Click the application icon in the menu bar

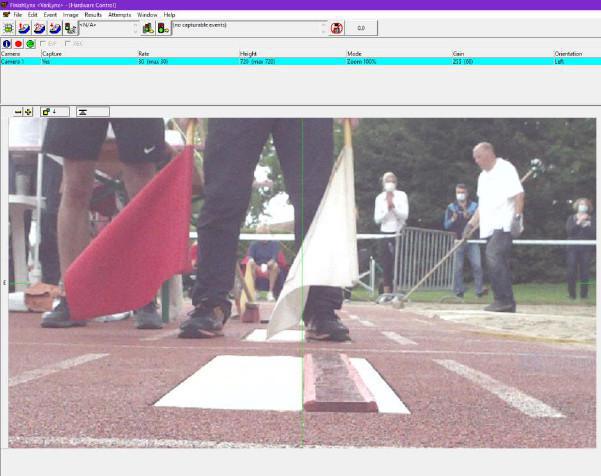pos(6,15)
